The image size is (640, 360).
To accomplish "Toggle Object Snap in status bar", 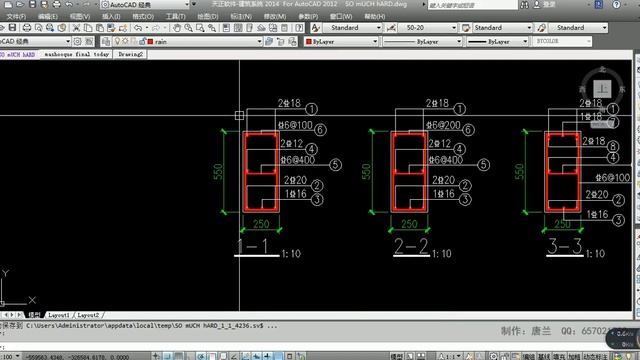I will 212,356.
